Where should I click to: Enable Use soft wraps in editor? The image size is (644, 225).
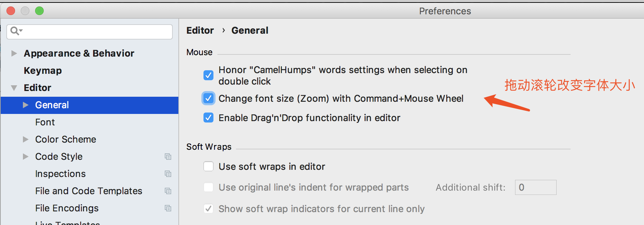coord(208,167)
